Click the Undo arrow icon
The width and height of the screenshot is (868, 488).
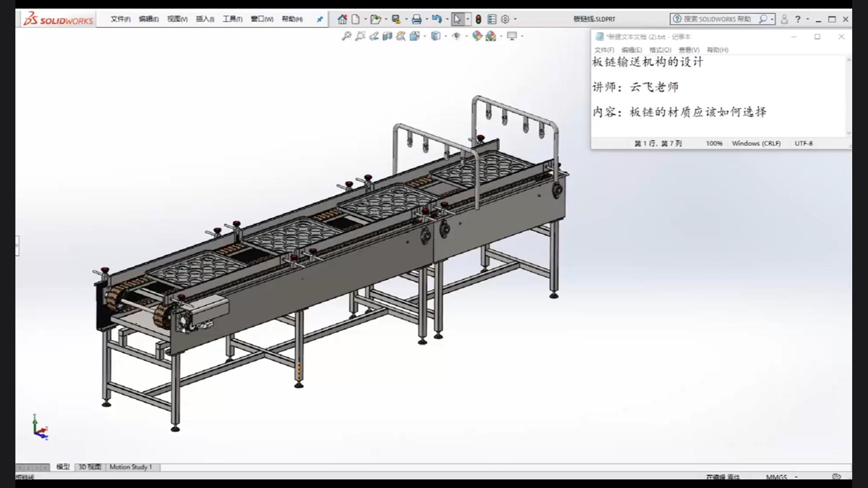click(x=437, y=19)
